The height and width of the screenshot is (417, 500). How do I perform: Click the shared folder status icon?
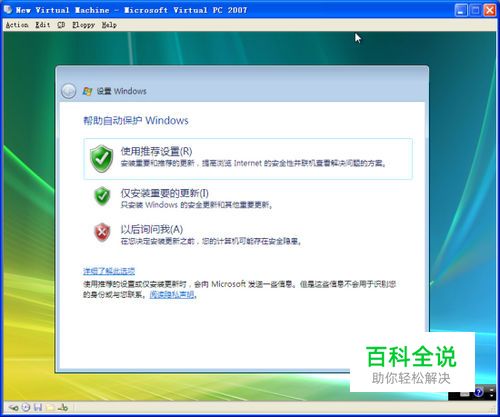50,407
